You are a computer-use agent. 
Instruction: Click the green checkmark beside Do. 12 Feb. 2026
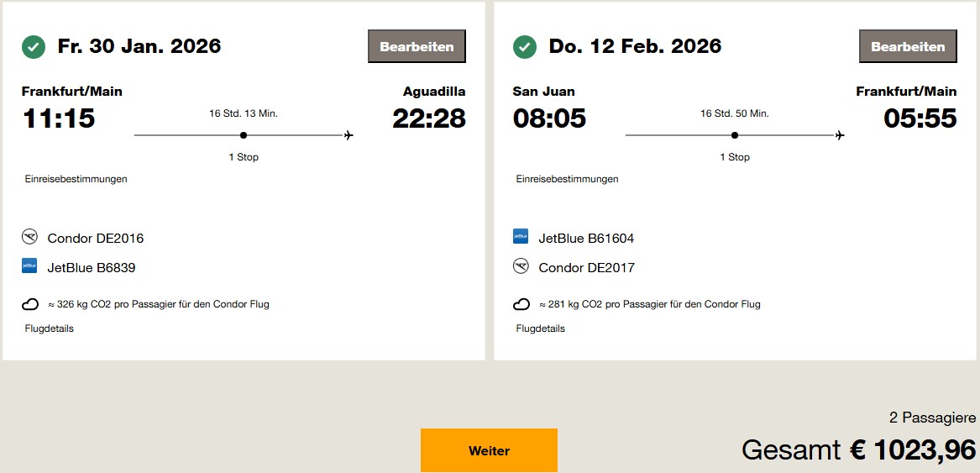[x=525, y=47]
